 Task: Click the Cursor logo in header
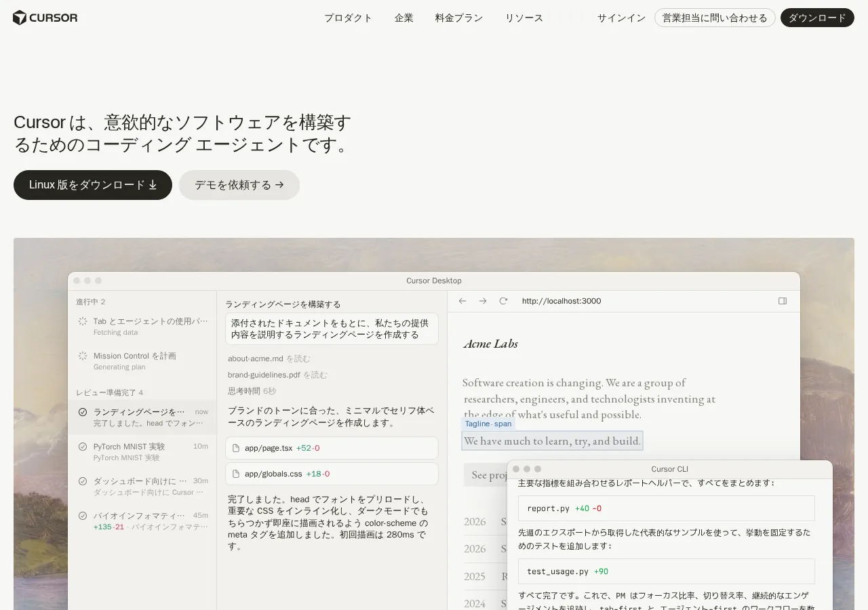(x=45, y=18)
